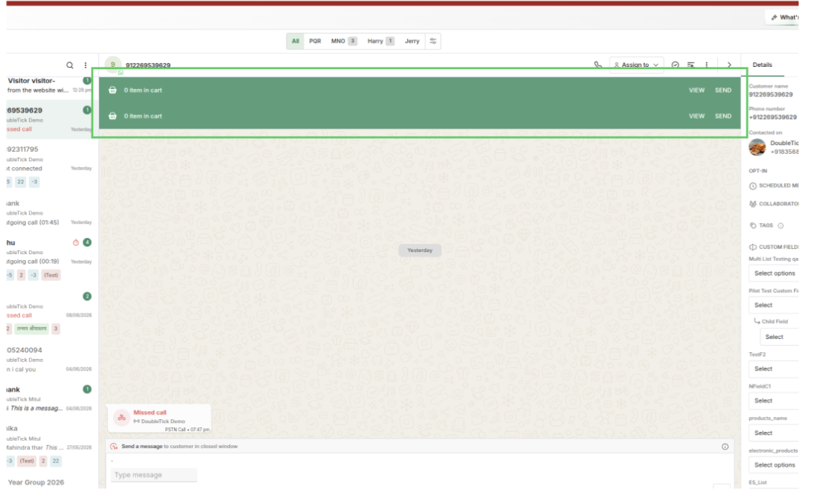The height and width of the screenshot is (504, 814).
Task: Open the NFieldC1 Select dropdown
Action: click(x=774, y=401)
